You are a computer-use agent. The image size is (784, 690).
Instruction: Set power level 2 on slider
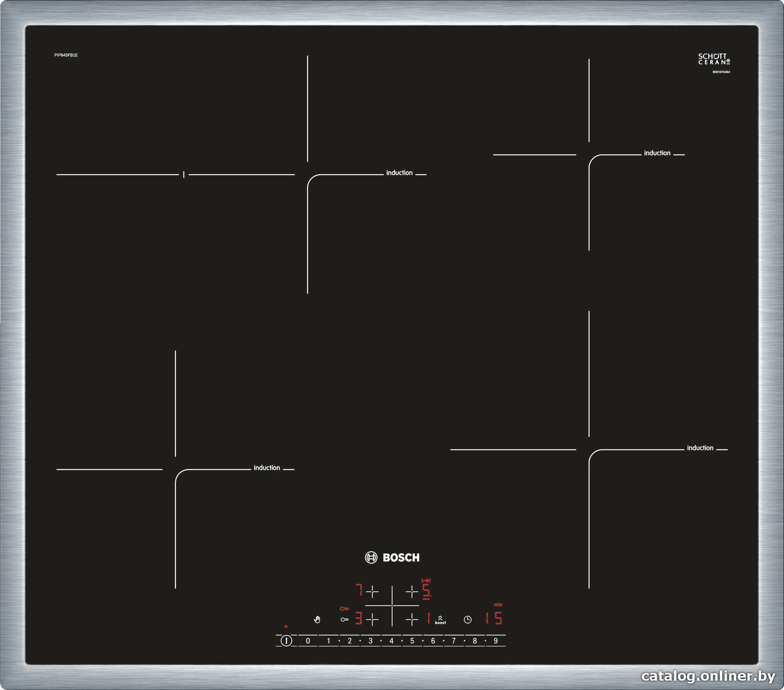350,641
